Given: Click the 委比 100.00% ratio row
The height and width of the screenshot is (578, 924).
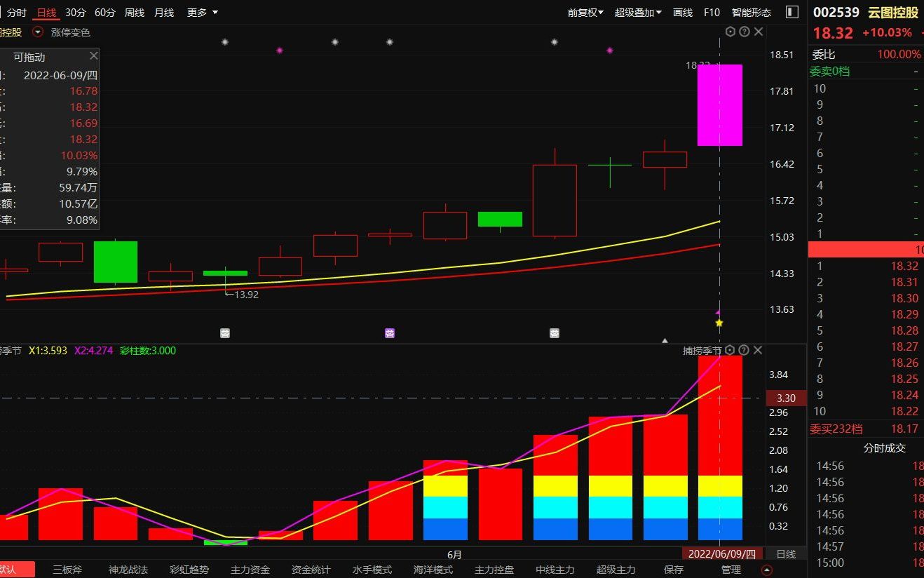Looking at the screenshot, I should [866, 54].
